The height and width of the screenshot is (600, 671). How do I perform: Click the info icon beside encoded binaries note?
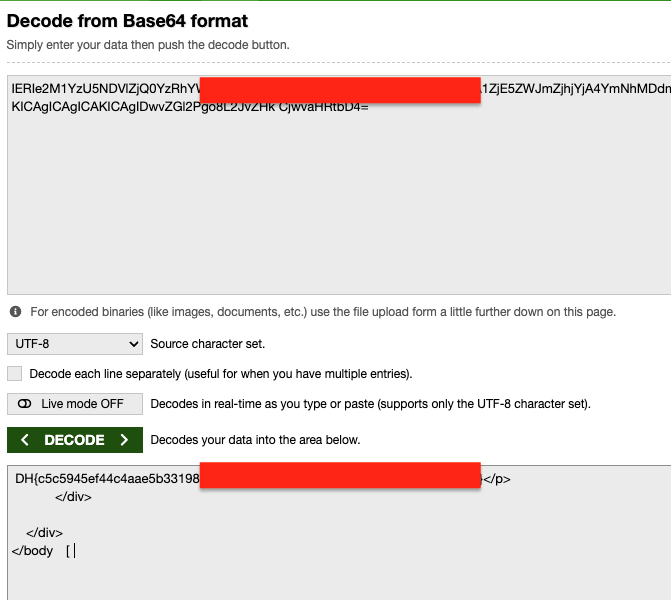(15, 312)
